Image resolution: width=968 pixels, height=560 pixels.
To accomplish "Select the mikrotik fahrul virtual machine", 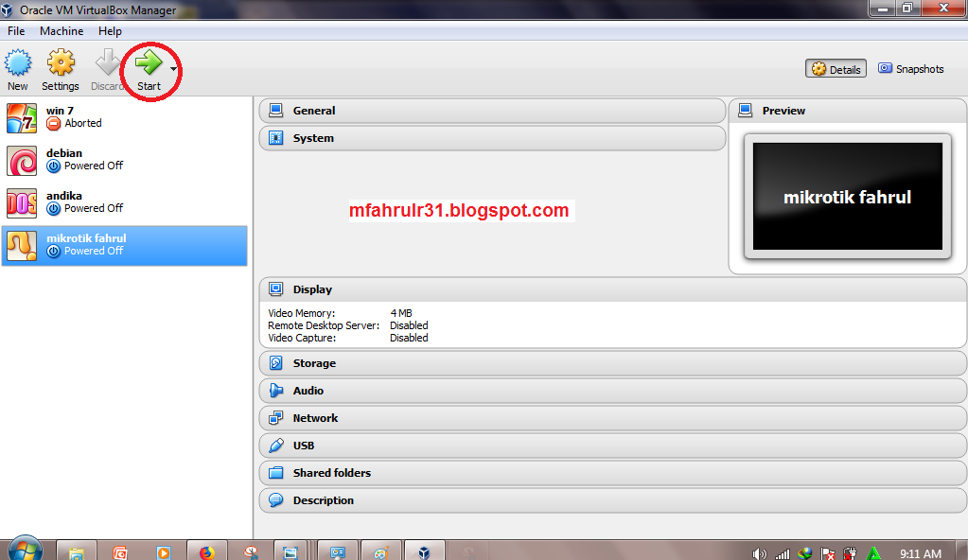I will click(124, 246).
